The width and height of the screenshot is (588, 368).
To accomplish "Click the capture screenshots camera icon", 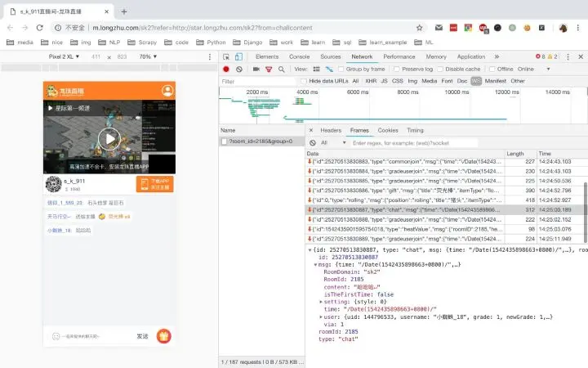I will coord(256,69).
